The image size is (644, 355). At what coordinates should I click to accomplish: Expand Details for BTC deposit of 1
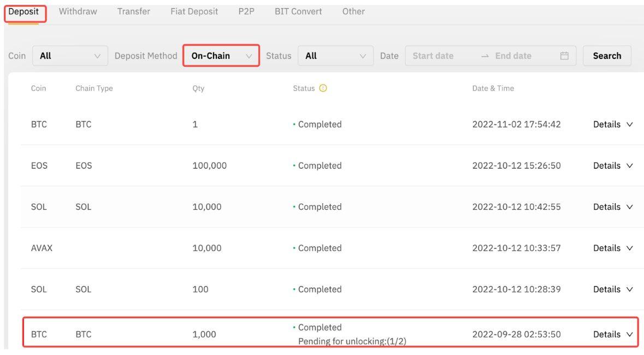pyautogui.click(x=612, y=125)
